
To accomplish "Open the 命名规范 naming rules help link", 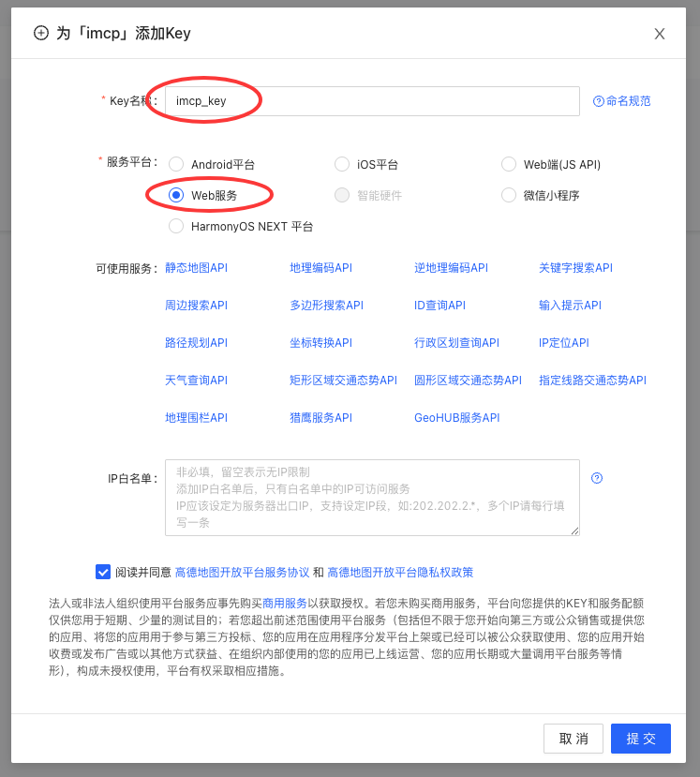I will [621, 101].
